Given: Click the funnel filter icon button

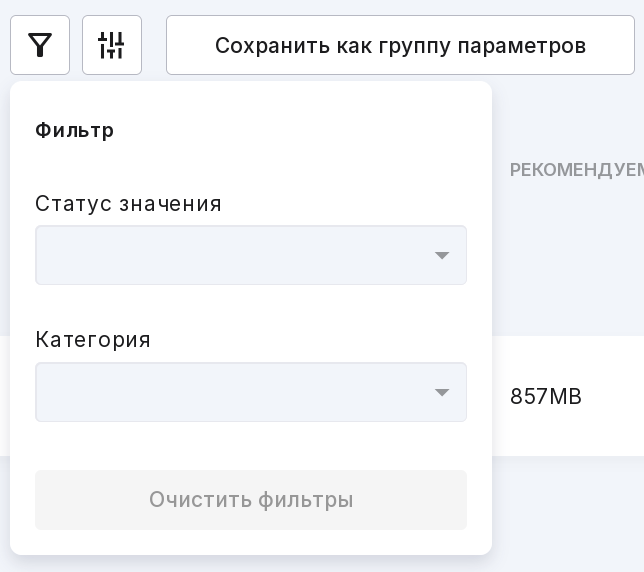Looking at the screenshot, I should point(40,45).
